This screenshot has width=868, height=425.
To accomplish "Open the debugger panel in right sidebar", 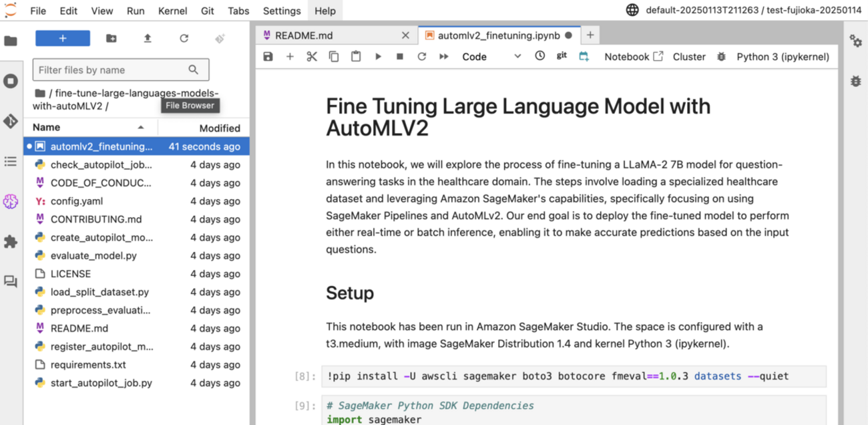I will [x=855, y=81].
